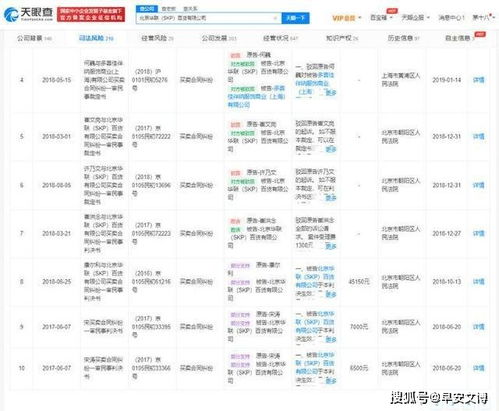Expand 更多 in the 45150元 row summary
Image resolution: width=499 pixels, height=411 pixels.
[x=331, y=294]
